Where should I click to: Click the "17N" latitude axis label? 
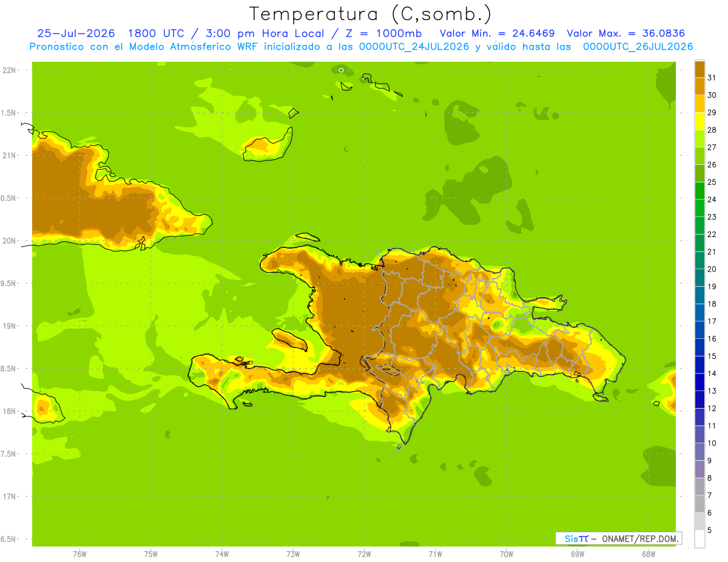pos(10,497)
